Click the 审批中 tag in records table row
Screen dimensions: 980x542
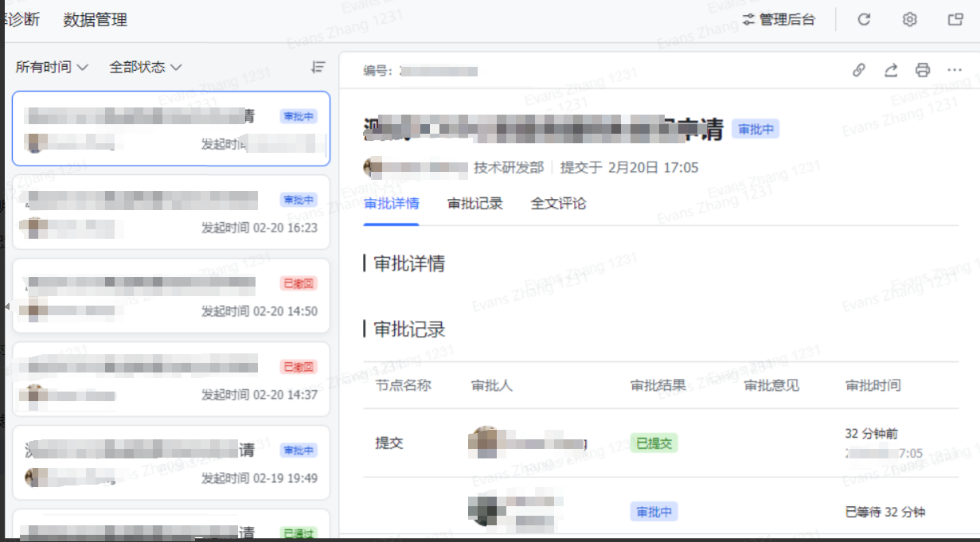point(654,512)
